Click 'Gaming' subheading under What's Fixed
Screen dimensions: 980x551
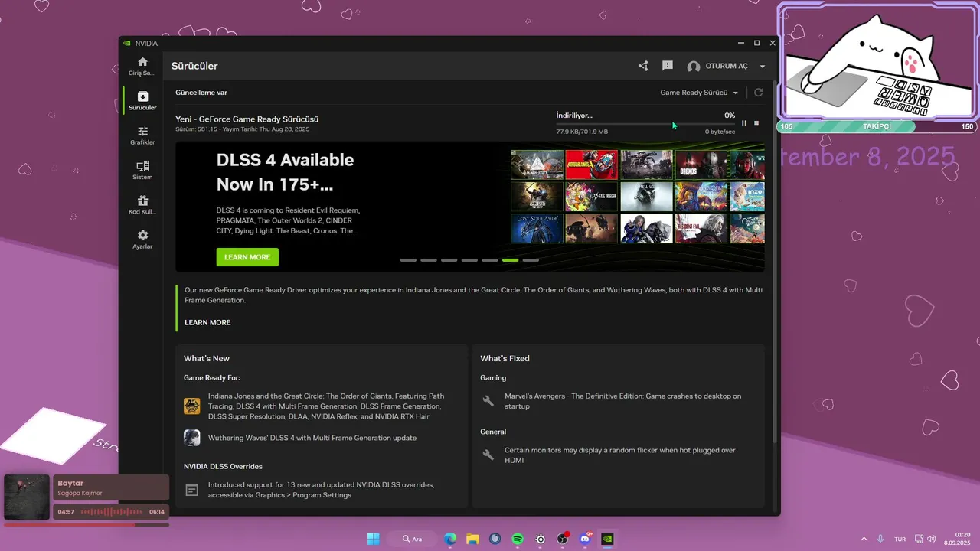(x=493, y=377)
